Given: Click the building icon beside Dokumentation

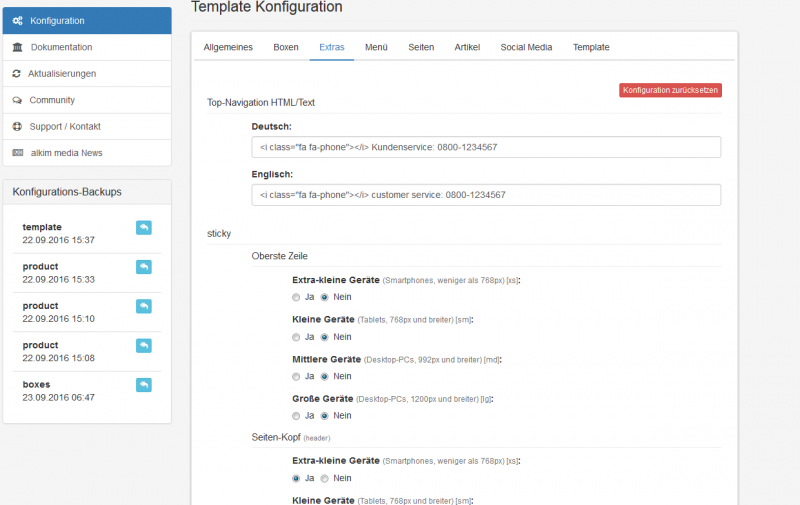Looking at the screenshot, I should [17, 47].
